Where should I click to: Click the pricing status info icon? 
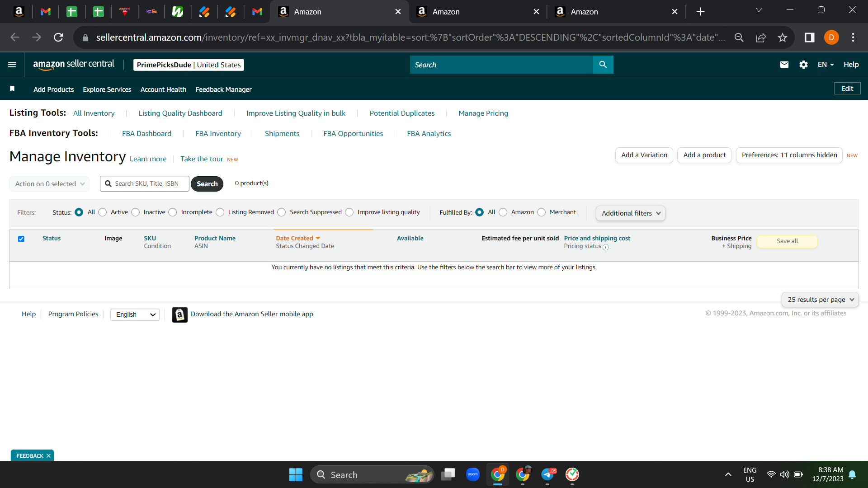tap(606, 247)
